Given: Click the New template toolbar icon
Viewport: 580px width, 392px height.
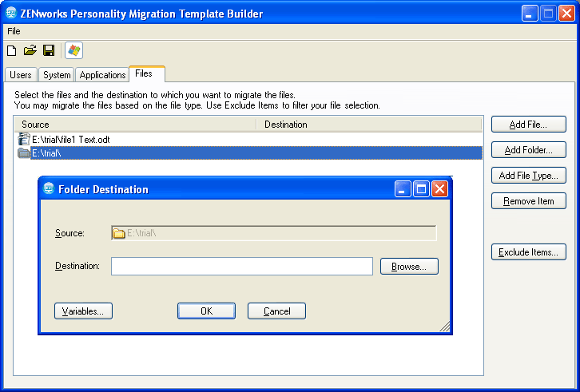Looking at the screenshot, I should pos(12,50).
